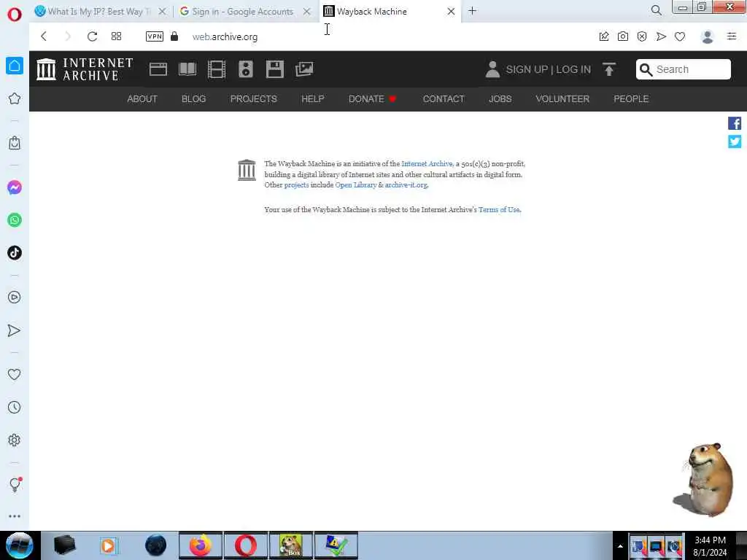Open the snapshot camera tool
This screenshot has width=747, height=560.
coord(623,36)
